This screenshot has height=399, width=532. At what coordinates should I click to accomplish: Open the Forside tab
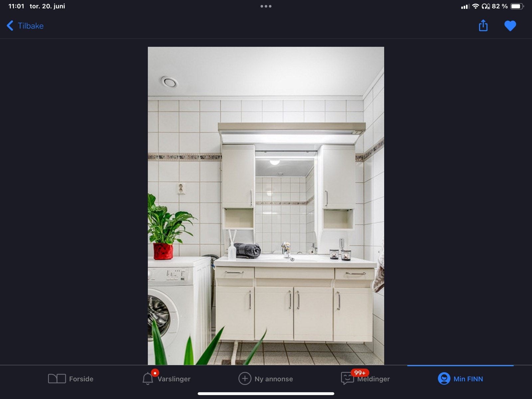(71, 379)
